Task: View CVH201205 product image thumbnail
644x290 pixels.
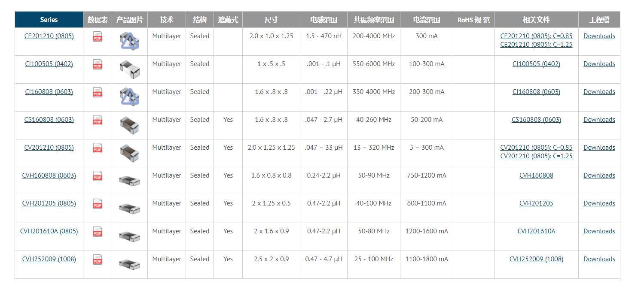Action: (x=129, y=208)
